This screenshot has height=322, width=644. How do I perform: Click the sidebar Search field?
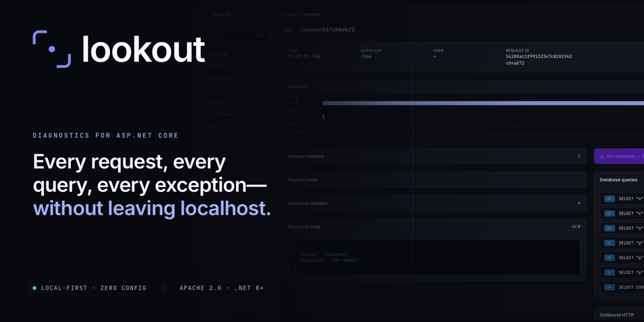[232, 35]
